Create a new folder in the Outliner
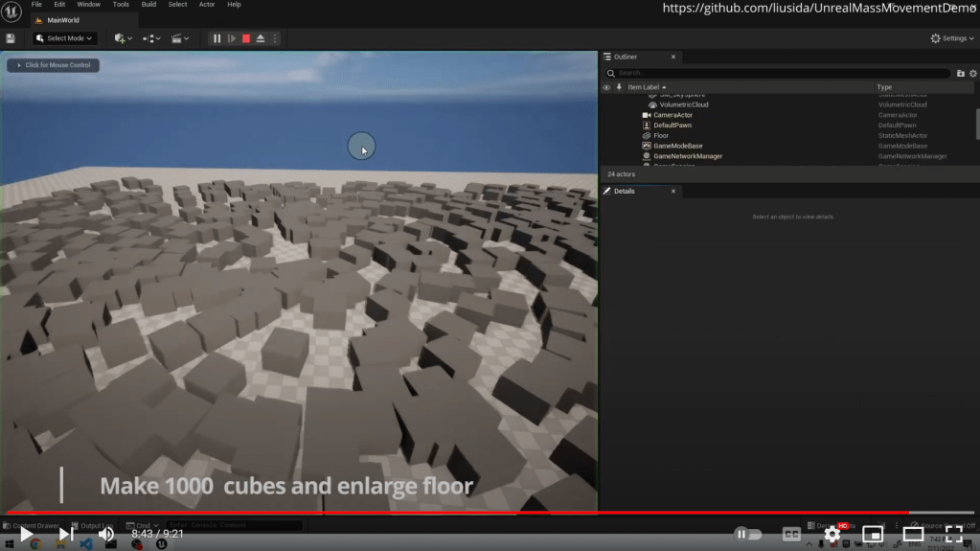The height and width of the screenshot is (551, 980). pyautogui.click(x=961, y=73)
